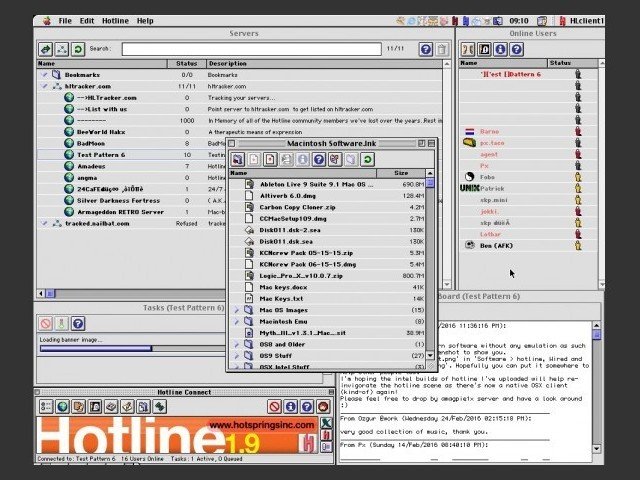The width and height of the screenshot is (640, 480).
Task: Click the red quit icon in Hotline Connect
Action: coord(323,407)
